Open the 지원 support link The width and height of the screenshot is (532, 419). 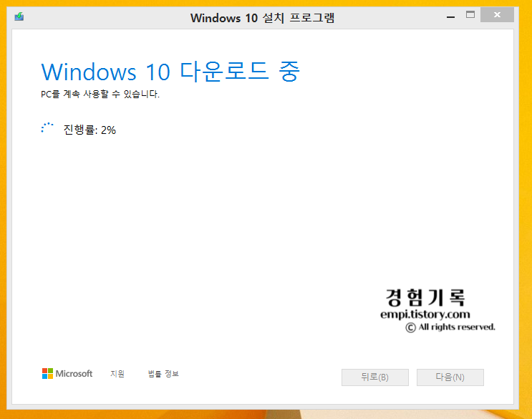pyautogui.click(x=117, y=374)
